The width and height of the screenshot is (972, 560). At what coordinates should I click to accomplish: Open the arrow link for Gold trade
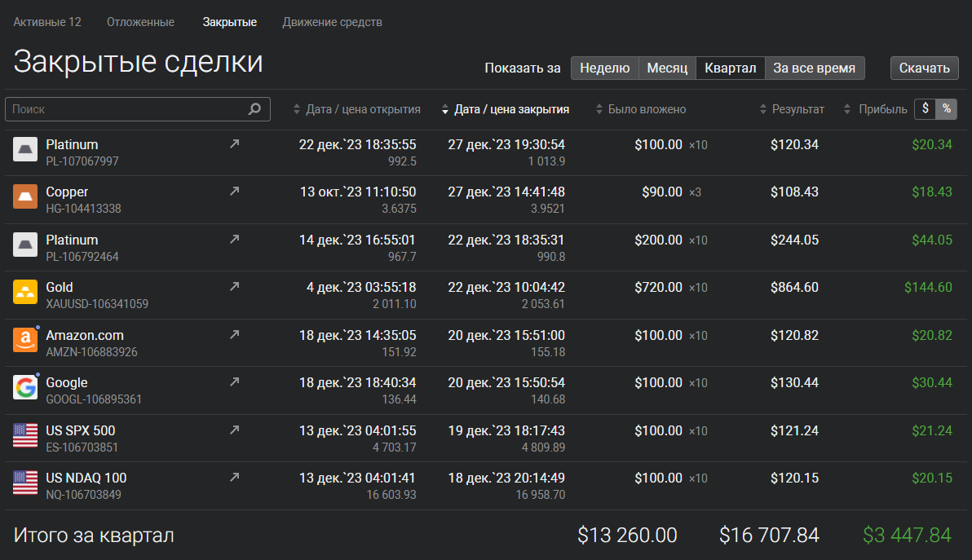click(235, 287)
